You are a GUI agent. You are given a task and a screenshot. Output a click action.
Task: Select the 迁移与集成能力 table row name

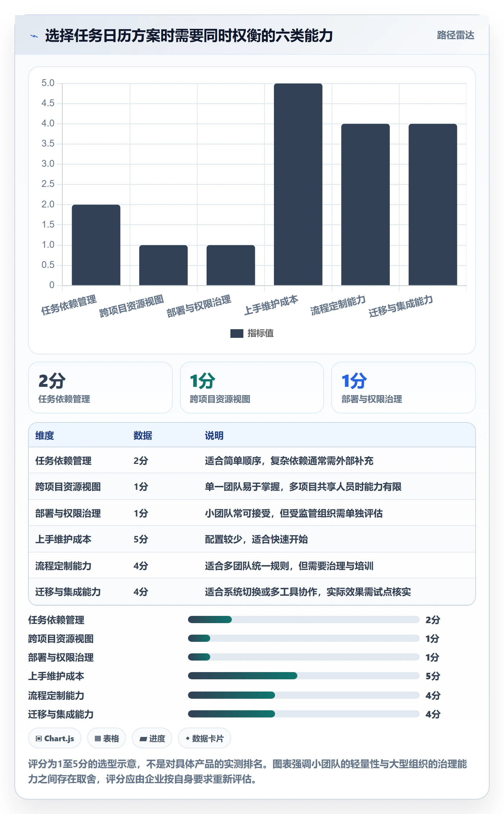click(x=68, y=592)
